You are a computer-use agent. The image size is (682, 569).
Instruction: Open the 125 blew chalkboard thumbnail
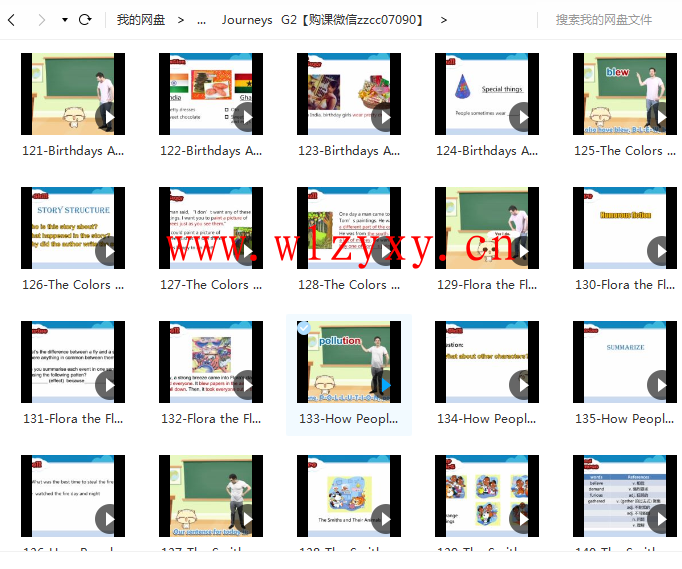pyautogui.click(x=625, y=94)
